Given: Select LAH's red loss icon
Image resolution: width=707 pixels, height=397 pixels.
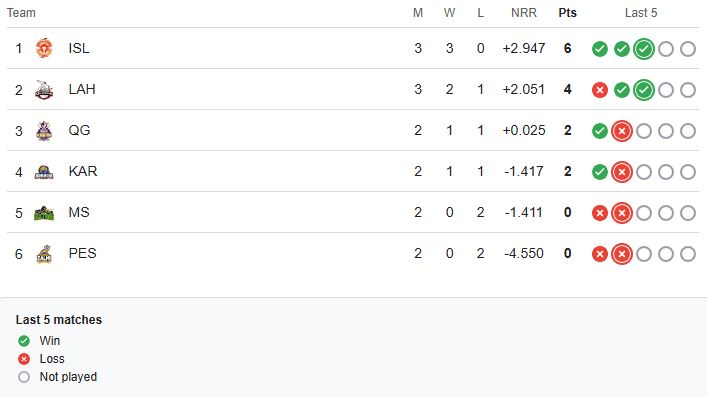Looking at the screenshot, I should pyautogui.click(x=600, y=90).
